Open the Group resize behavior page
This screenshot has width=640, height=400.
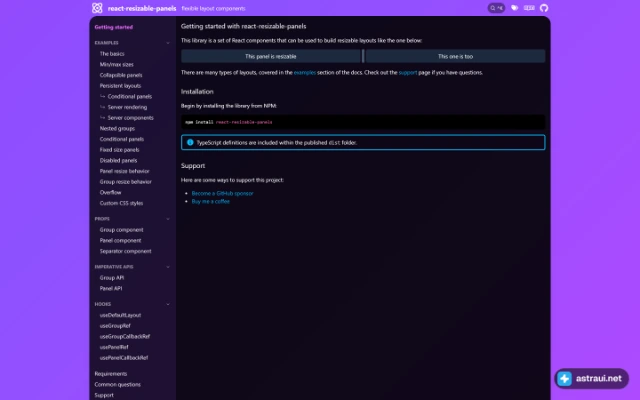(x=125, y=182)
